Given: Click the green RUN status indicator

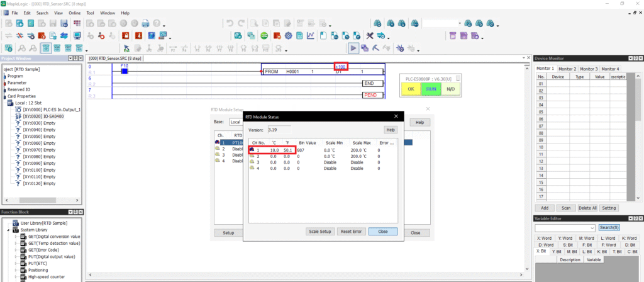Looking at the screenshot, I should [x=431, y=89].
